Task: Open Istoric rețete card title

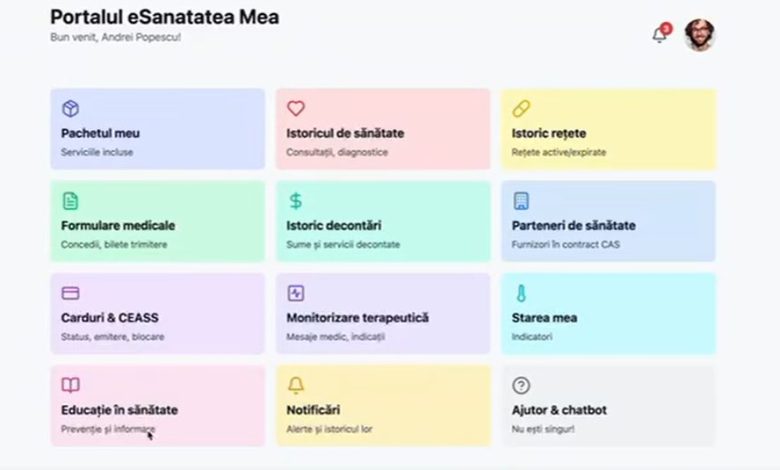Action: coord(549,133)
